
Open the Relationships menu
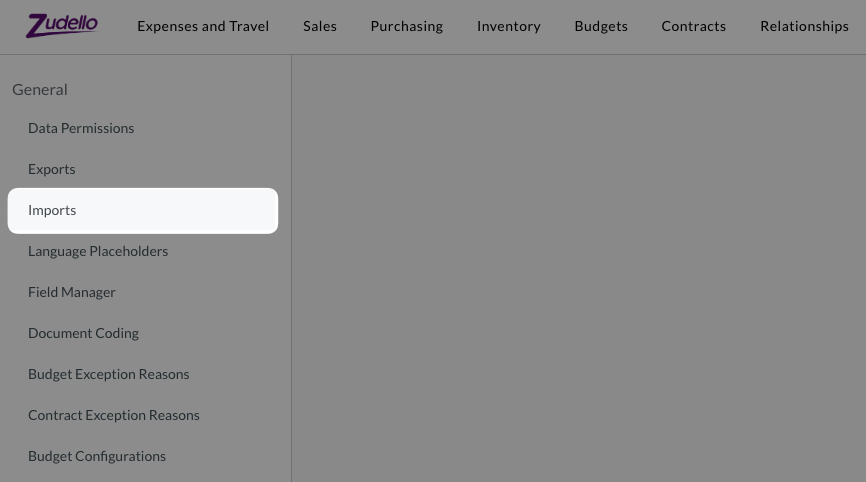[x=804, y=26]
